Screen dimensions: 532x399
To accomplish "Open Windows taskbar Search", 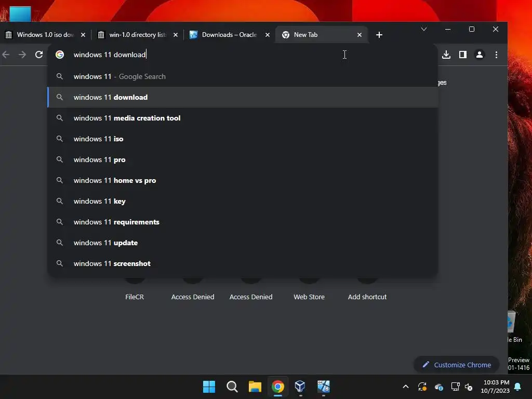I will (x=232, y=387).
